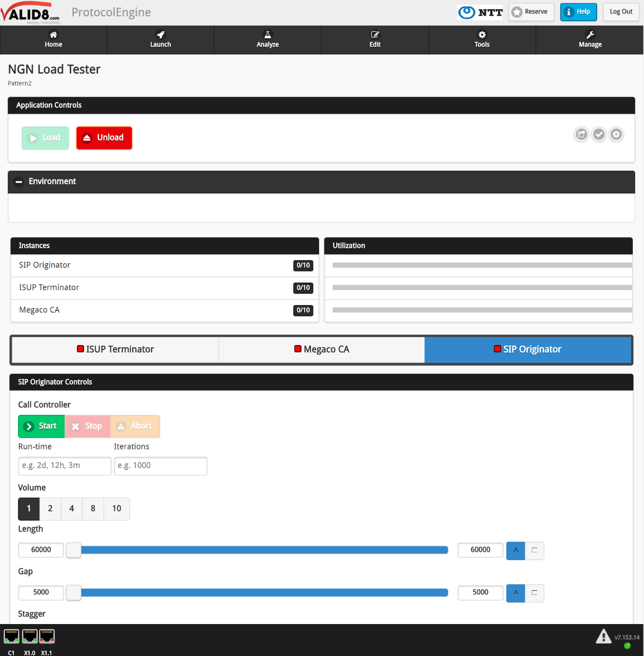Click the Stop call button
Viewport: 644px width, 656px height.
[x=87, y=427]
